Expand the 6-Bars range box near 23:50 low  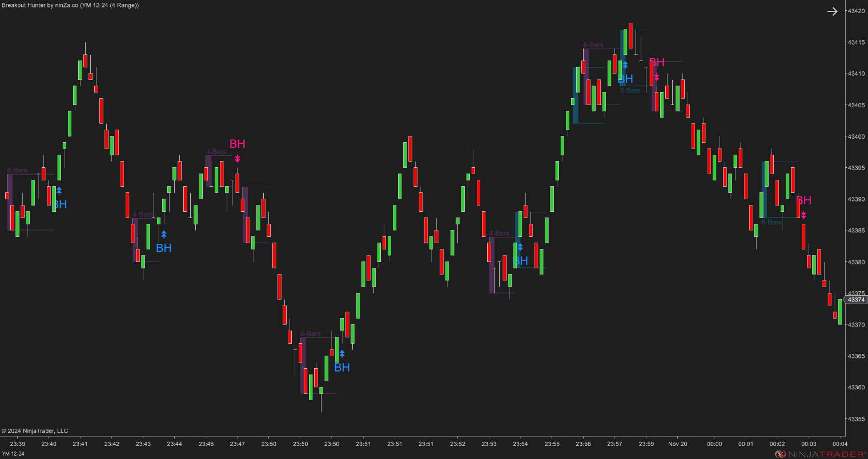pyautogui.click(x=311, y=334)
